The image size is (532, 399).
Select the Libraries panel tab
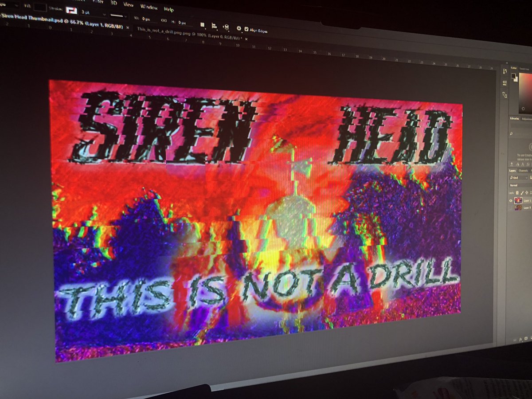point(514,118)
